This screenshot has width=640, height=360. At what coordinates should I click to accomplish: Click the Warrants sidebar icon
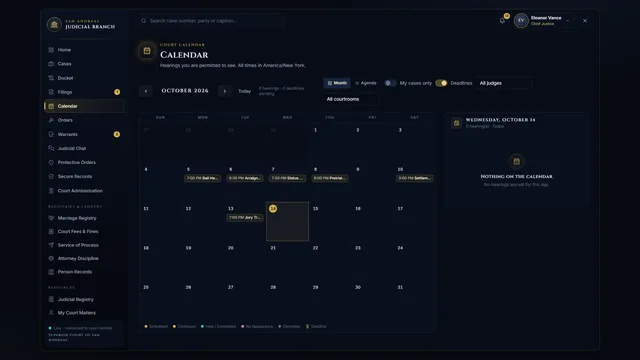(x=51, y=134)
